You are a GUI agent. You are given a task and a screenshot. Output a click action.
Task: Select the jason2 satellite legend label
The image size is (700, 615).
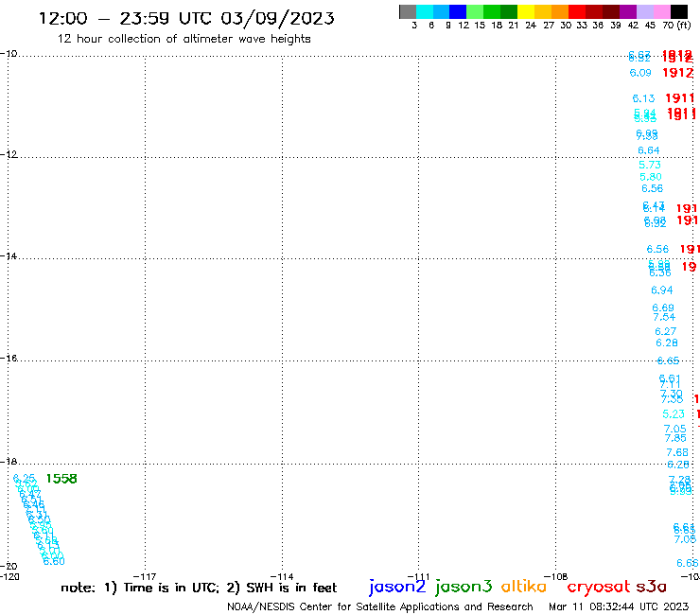click(x=397, y=587)
